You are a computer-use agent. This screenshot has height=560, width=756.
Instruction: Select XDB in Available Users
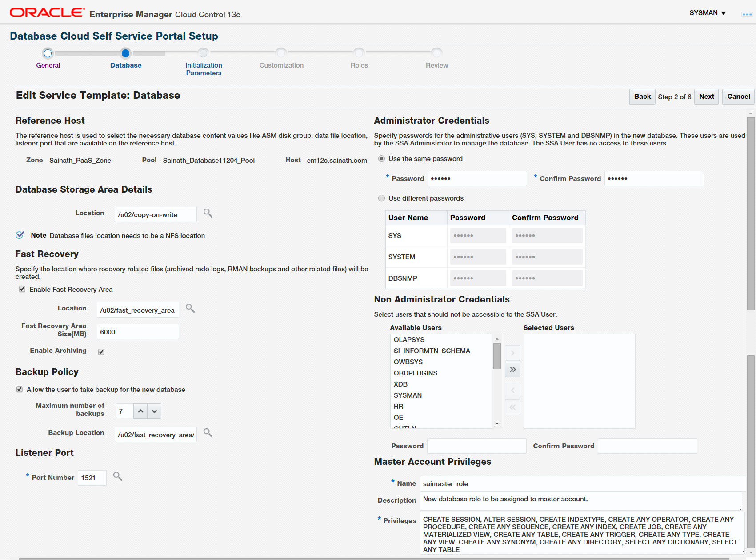(x=442, y=384)
